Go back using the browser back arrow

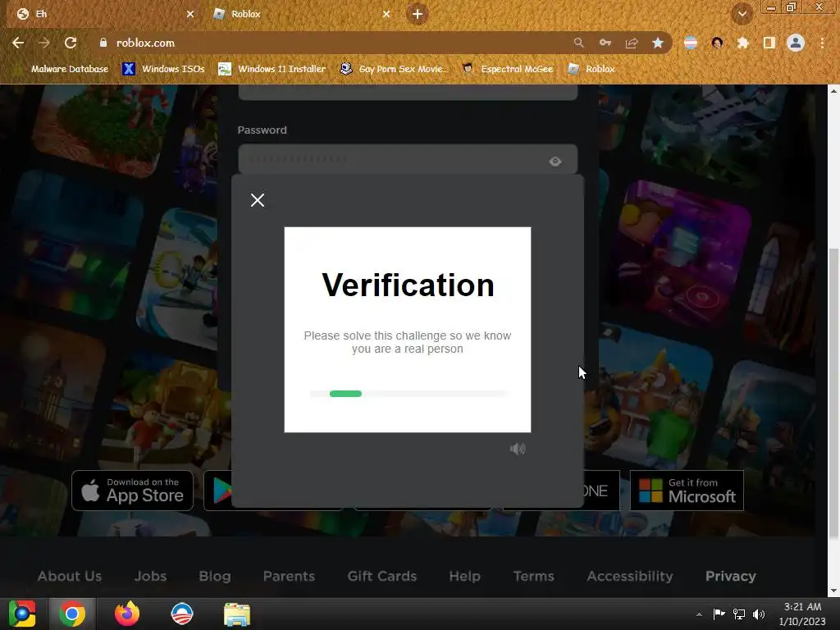click(x=18, y=43)
